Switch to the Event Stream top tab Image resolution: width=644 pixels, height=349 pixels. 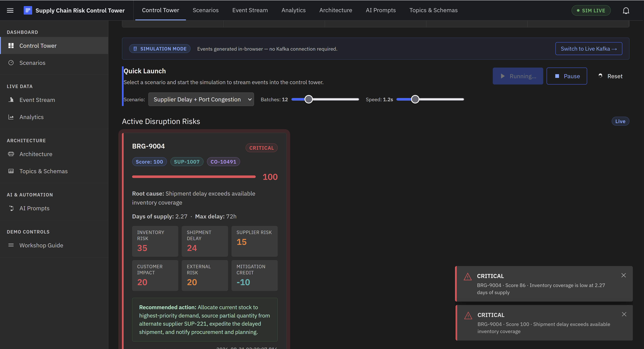[x=250, y=10]
